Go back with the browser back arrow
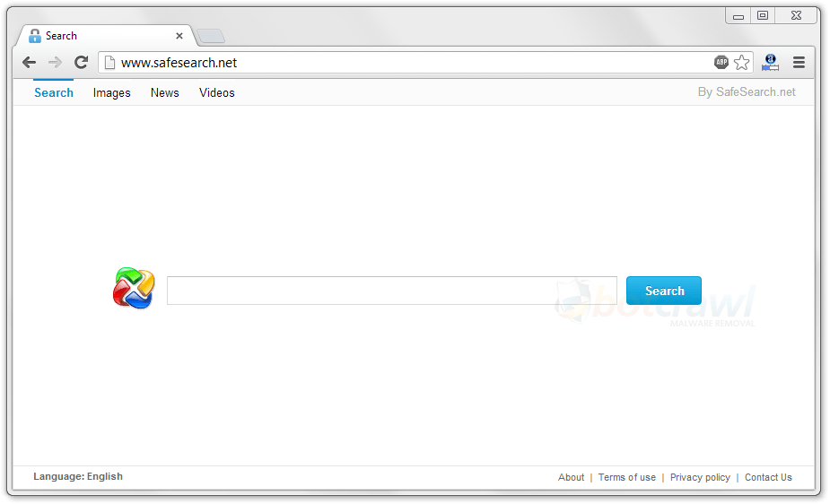The height and width of the screenshot is (504, 830). coord(29,63)
